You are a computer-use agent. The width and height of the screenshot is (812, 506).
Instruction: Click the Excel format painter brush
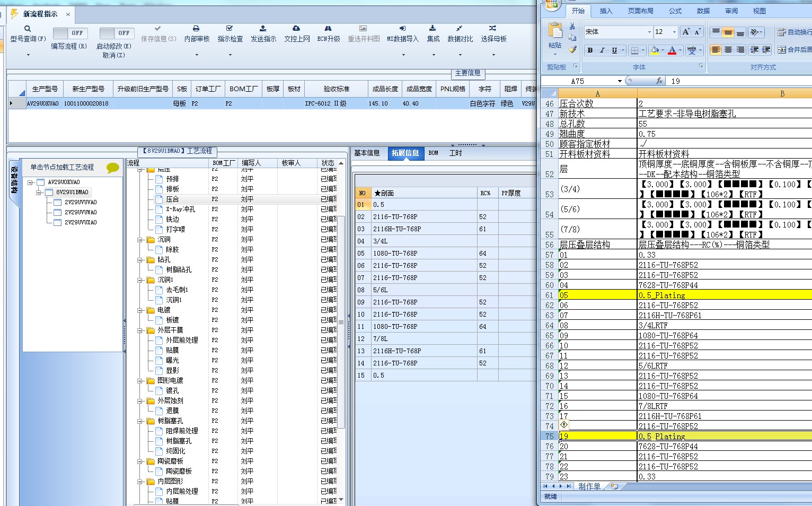pos(572,49)
